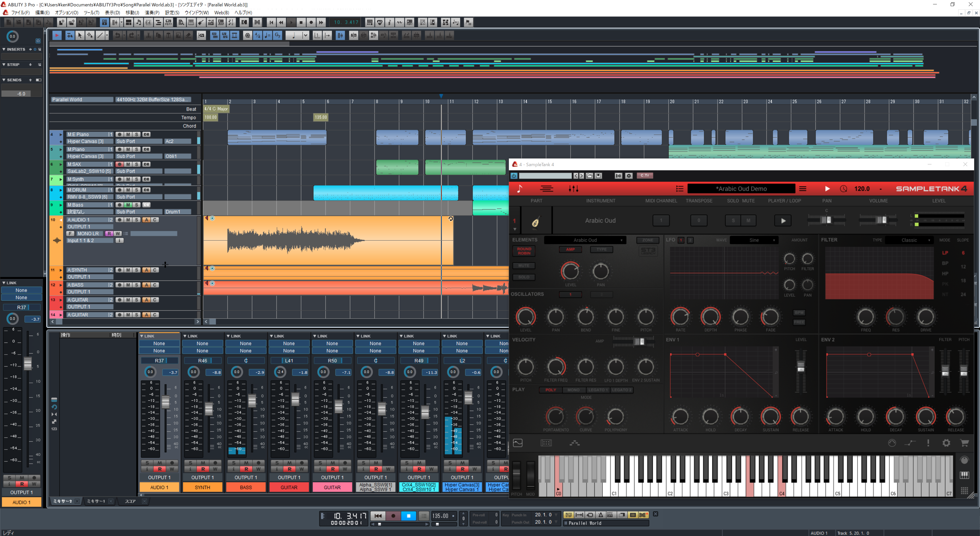
Task: Toggle record arm on A:AUDIO 1 track
Action: click(x=119, y=220)
